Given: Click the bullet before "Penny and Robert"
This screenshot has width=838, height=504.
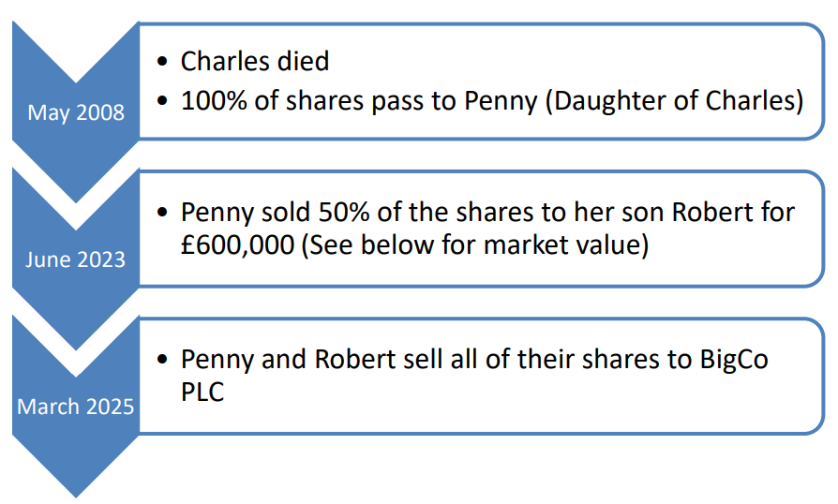Looking at the screenshot, I should click(x=164, y=360).
